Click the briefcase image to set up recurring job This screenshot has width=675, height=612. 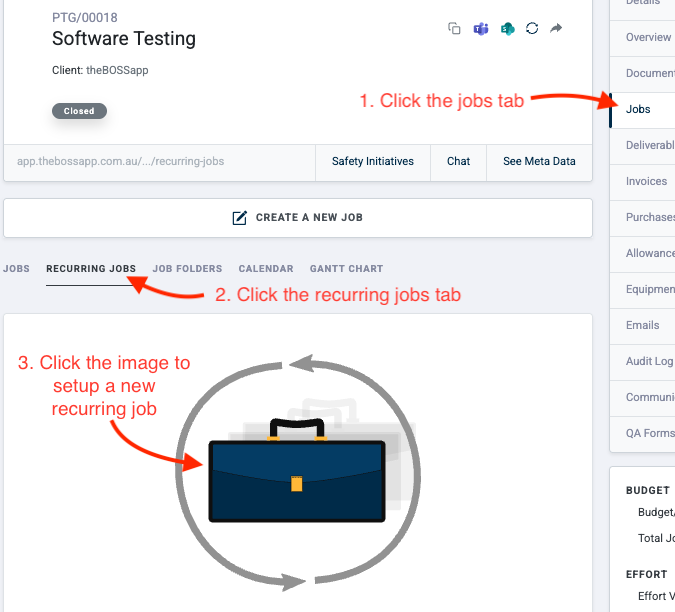click(x=297, y=479)
